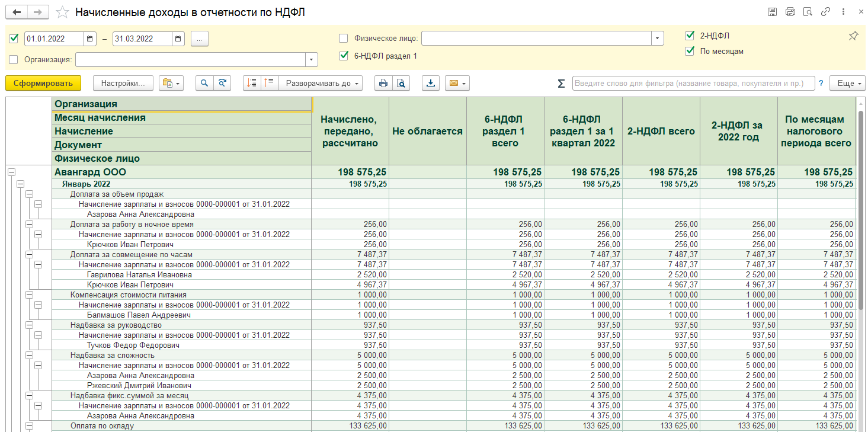868x432 pixels.
Task: Collapse the Авангард ООО tree group
Action: (x=11, y=172)
